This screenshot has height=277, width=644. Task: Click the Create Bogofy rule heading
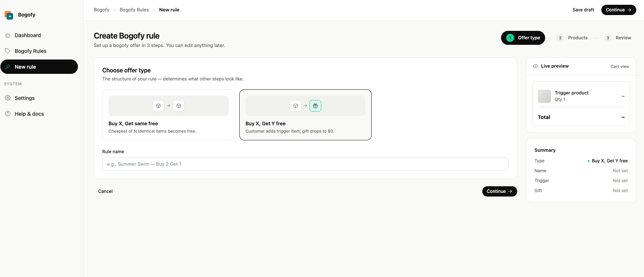126,36
